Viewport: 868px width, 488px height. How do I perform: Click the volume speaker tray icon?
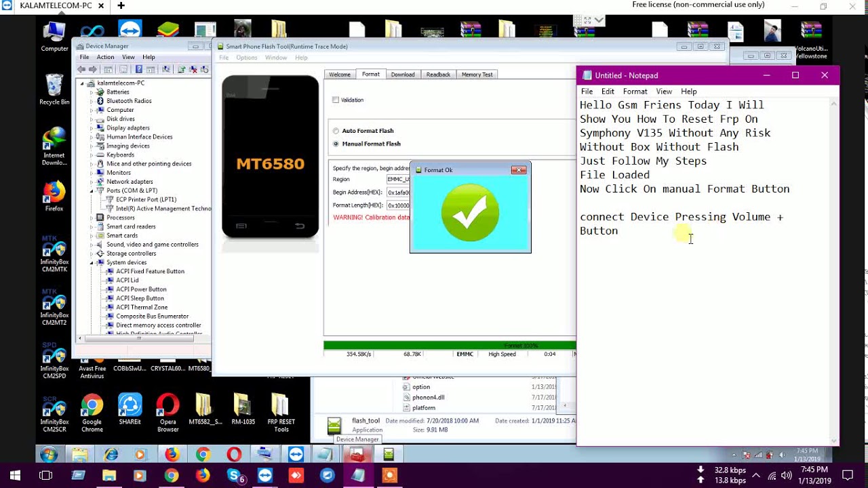[786, 475]
